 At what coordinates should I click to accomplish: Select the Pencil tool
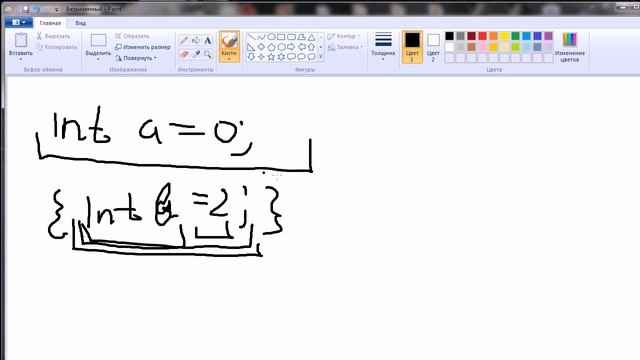tap(184, 40)
